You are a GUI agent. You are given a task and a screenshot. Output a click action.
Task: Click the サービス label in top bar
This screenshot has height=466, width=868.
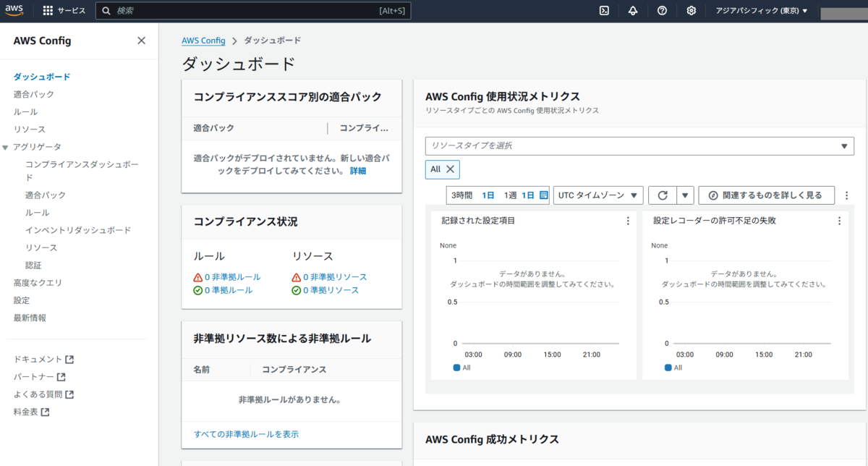tap(72, 11)
